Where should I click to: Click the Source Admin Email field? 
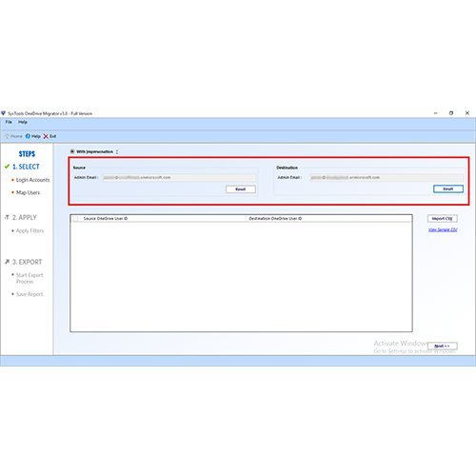[x=179, y=177]
